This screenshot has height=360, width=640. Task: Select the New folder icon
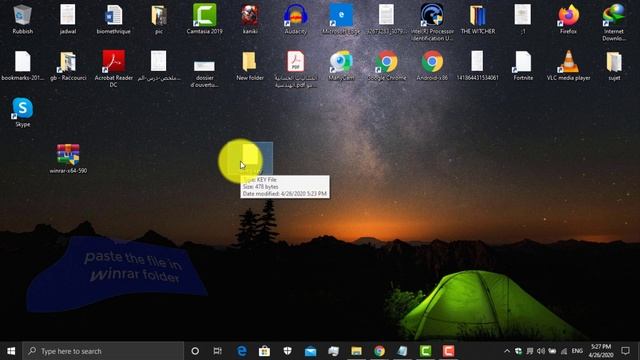pyautogui.click(x=250, y=62)
